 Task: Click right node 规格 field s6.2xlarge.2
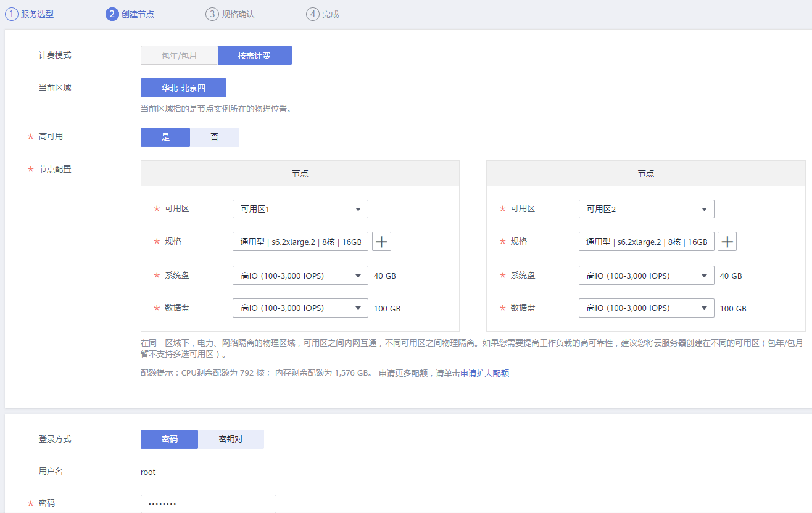coord(647,242)
